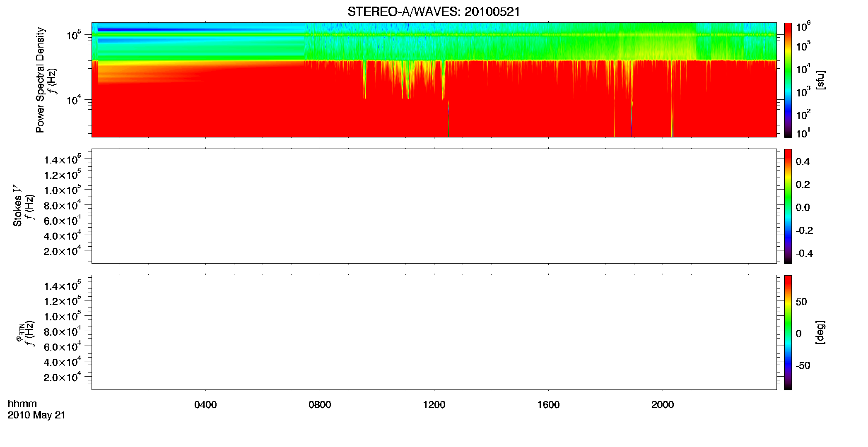Click the 0.0 label on Stokes colorbar

(803, 208)
